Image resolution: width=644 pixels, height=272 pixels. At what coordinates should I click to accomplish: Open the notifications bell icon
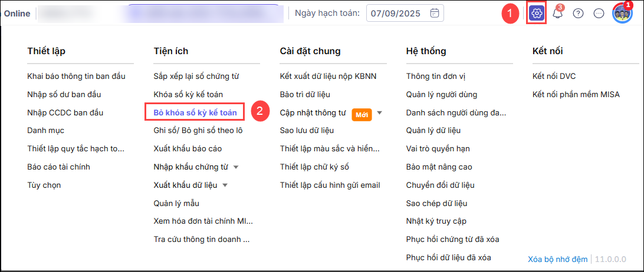[558, 14]
